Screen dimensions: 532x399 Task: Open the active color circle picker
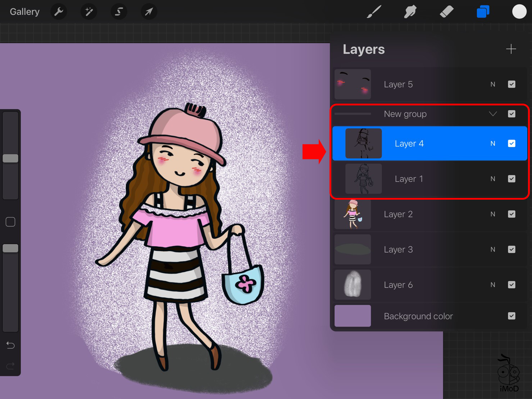pos(519,12)
